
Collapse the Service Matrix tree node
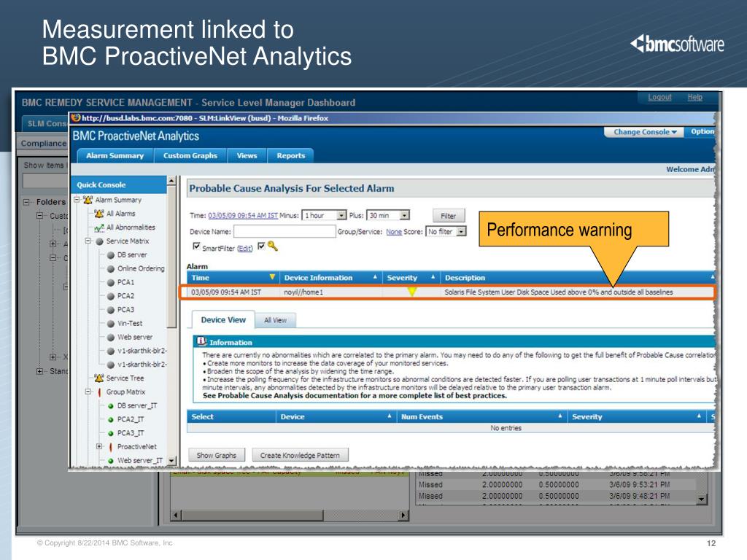tap(88, 241)
